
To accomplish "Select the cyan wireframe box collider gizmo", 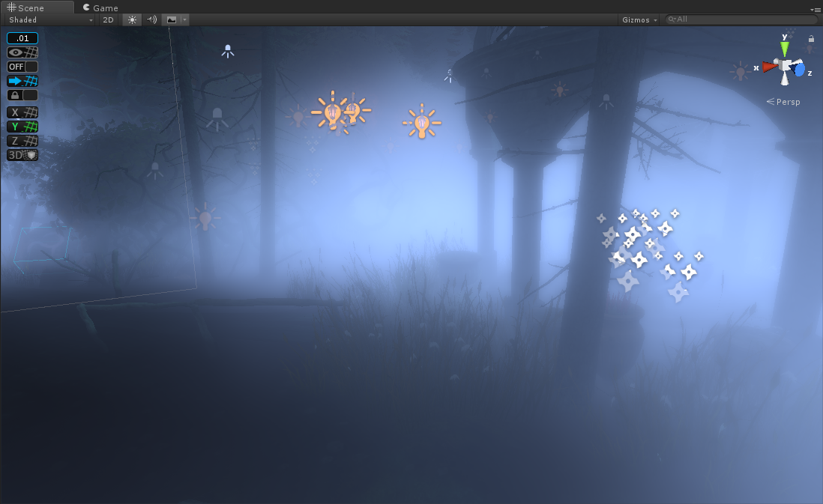I will click(x=42, y=249).
